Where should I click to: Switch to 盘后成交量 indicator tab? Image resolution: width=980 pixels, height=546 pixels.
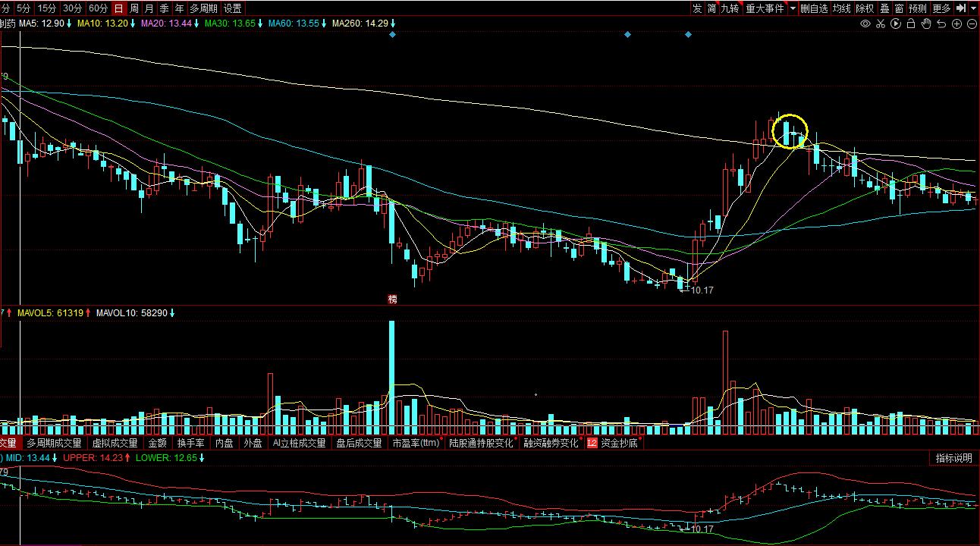coord(359,443)
